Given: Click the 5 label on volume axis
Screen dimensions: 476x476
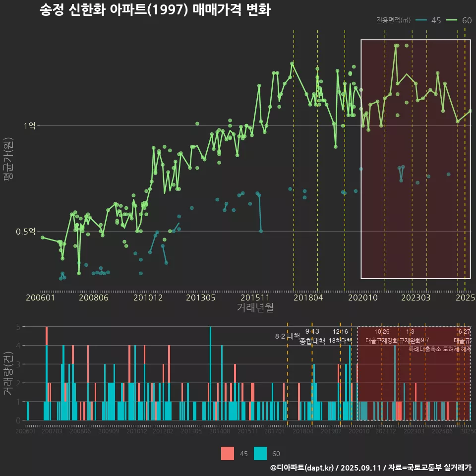Looking at the screenshot, I should 18,327.
